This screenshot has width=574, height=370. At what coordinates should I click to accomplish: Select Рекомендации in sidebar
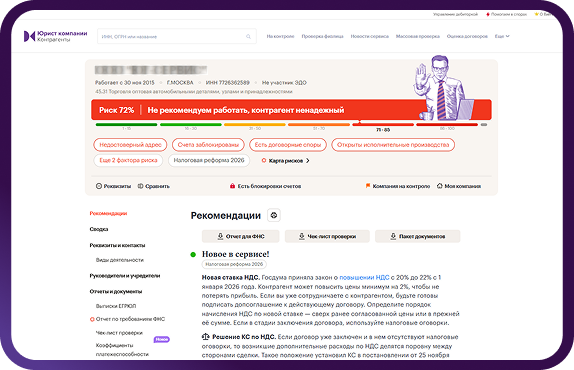click(108, 213)
